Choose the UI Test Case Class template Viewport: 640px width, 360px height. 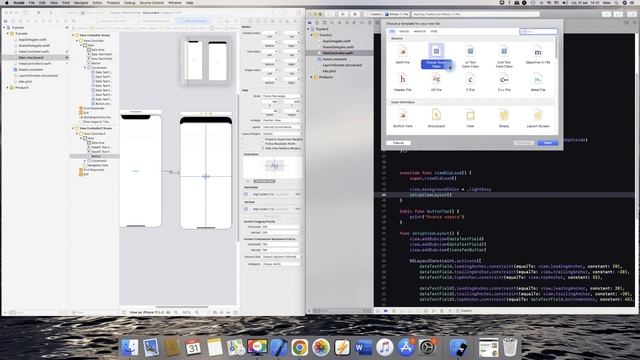click(470, 56)
